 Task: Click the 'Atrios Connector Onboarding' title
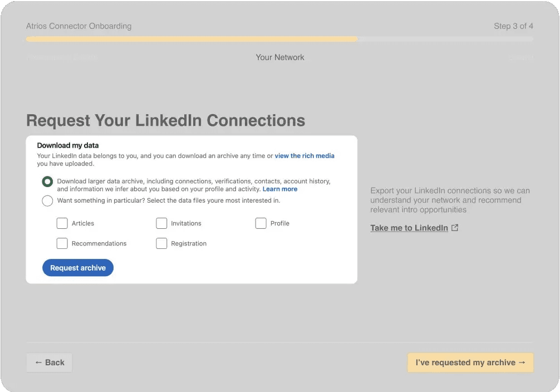78,26
